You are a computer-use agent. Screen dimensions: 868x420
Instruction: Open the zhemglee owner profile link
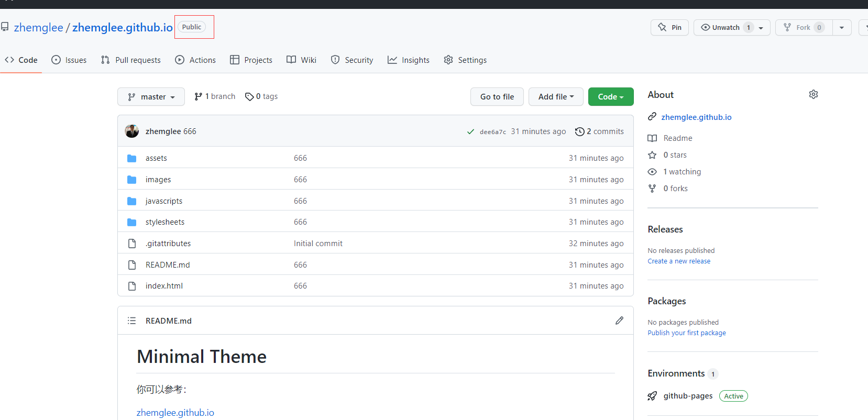[39, 27]
